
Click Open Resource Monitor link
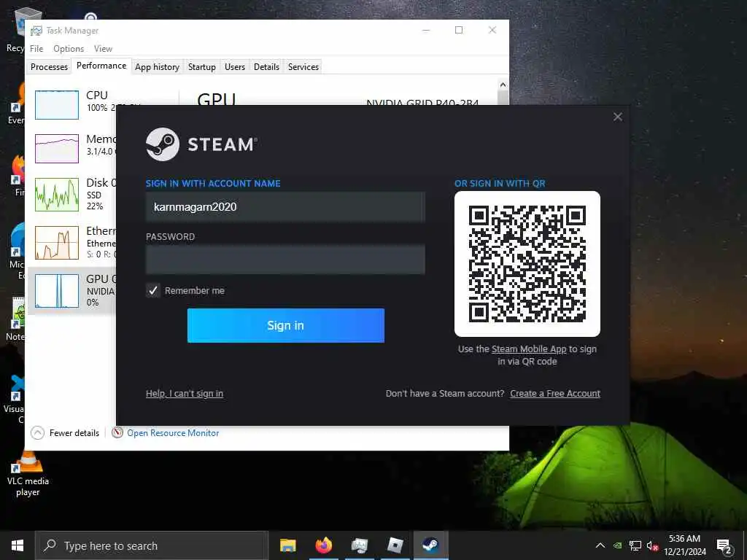coord(173,433)
